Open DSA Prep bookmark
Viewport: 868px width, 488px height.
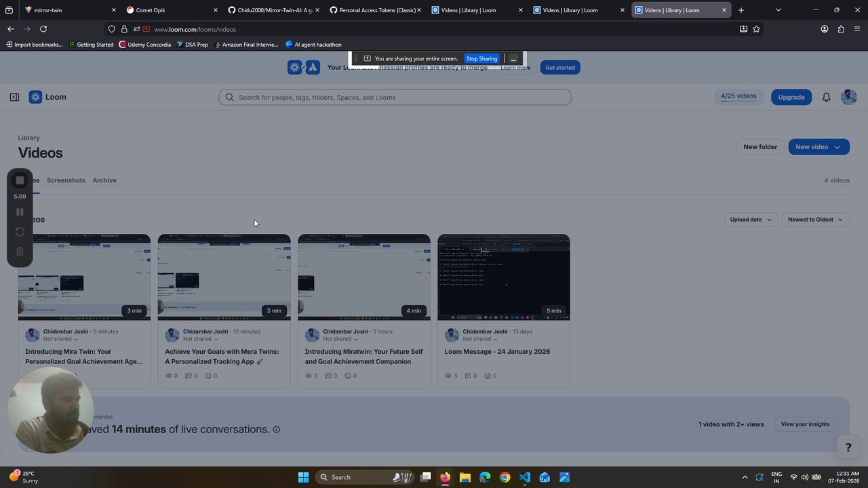click(192, 45)
